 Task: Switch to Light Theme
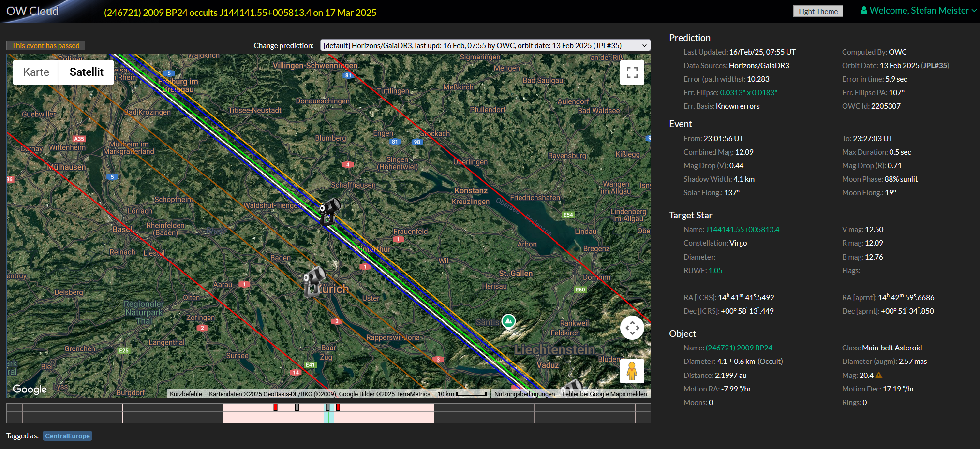pos(817,11)
